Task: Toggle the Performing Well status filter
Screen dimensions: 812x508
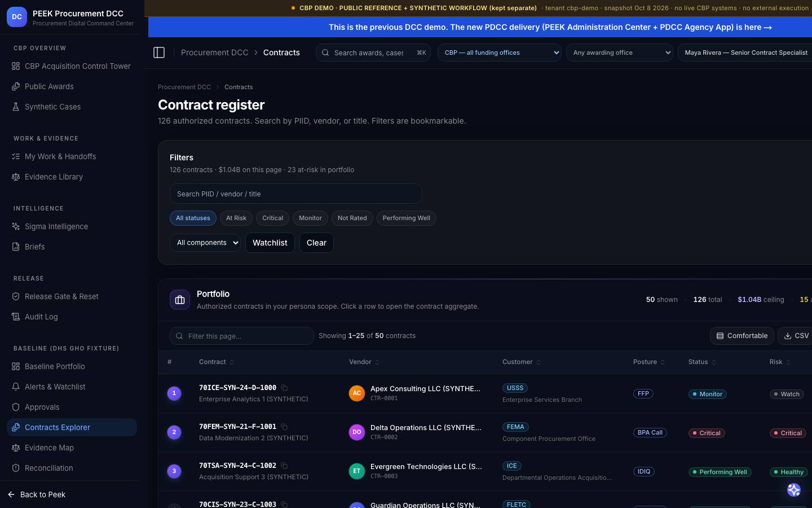Action: [407, 218]
